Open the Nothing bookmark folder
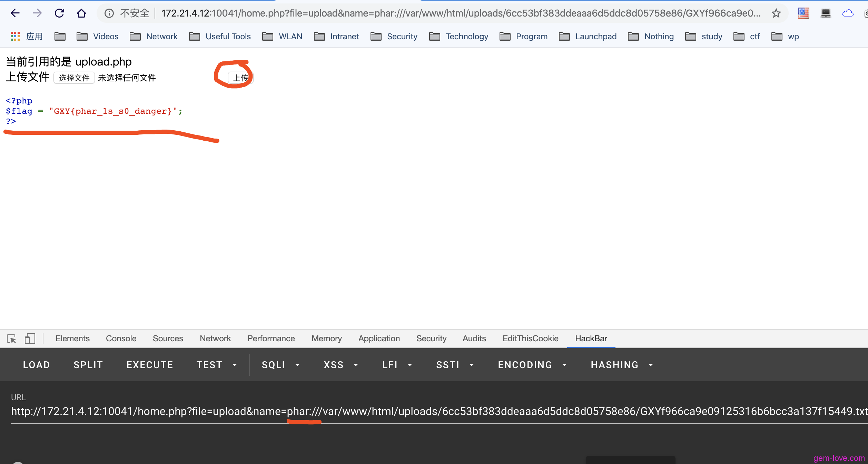The height and width of the screenshot is (464, 868). pyautogui.click(x=651, y=36)
